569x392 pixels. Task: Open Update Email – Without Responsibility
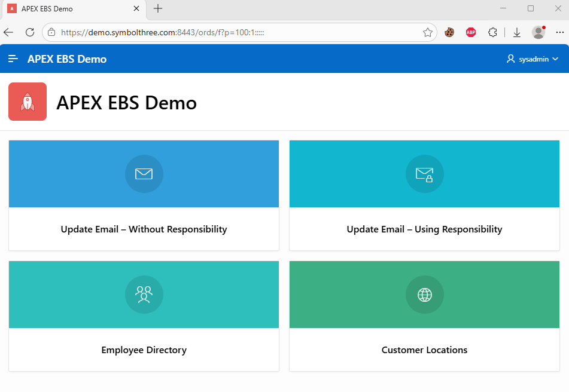(x=144, y=229)
